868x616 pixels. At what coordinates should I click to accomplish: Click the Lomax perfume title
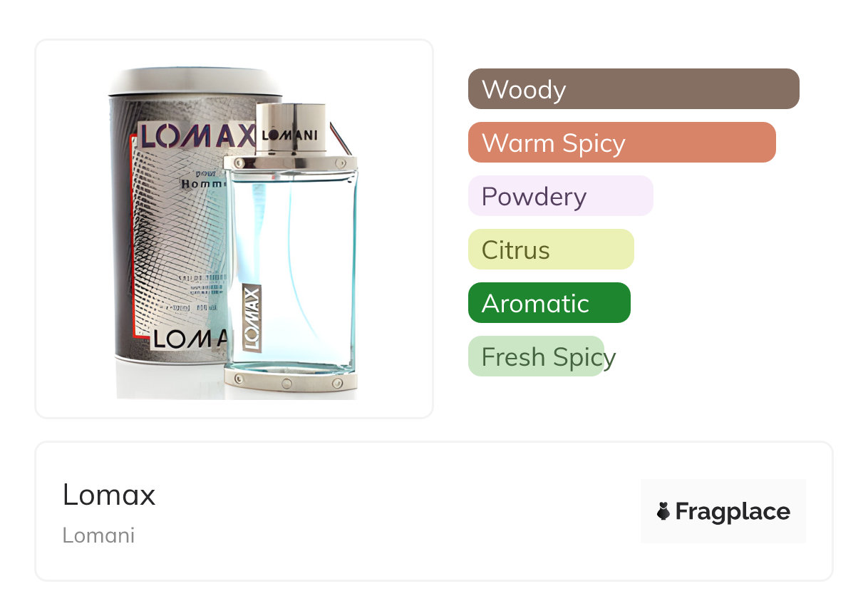coord(109,494)
